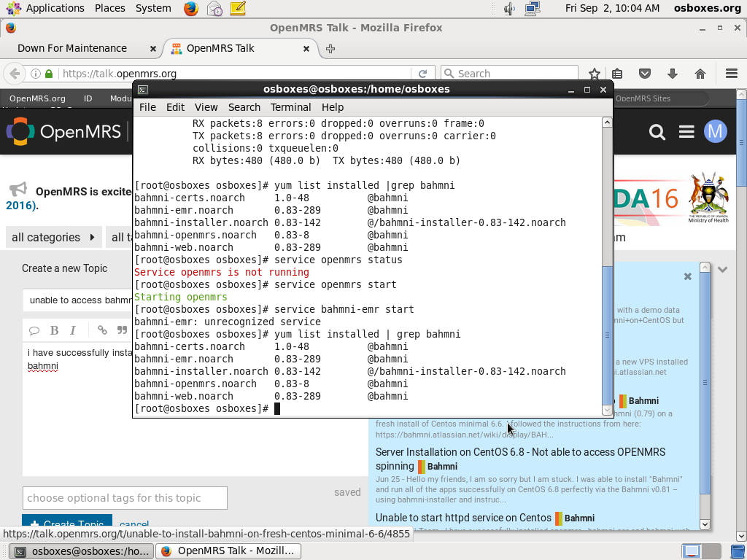Click the OpenMRS logo
Viewport: 747px width, 560px height.
pyautogui.click(x=64, y=131)
